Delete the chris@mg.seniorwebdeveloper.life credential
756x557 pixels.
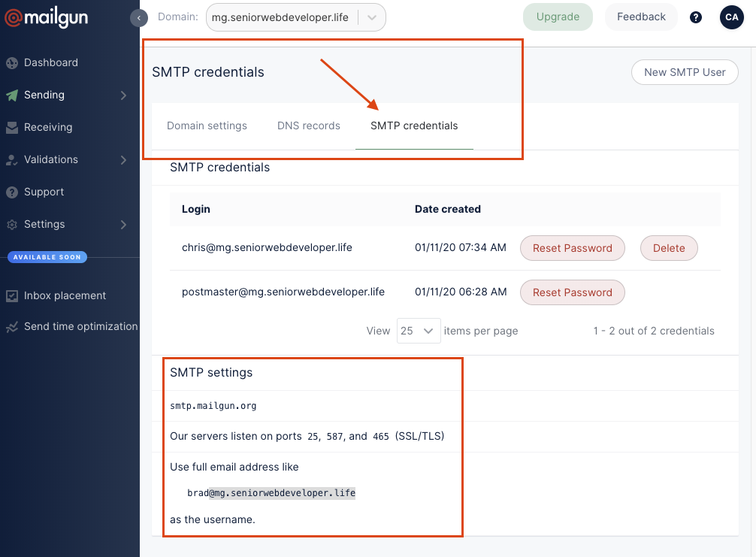click(x=669, y=248)
